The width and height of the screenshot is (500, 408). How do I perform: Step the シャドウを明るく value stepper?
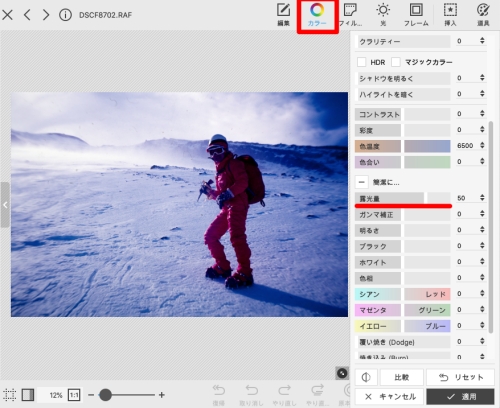point(482,78)
